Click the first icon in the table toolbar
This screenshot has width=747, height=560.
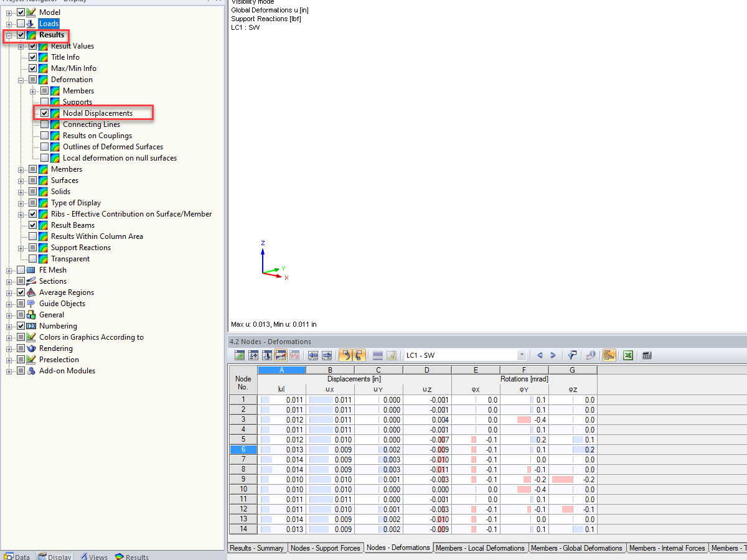pos(240,355)
